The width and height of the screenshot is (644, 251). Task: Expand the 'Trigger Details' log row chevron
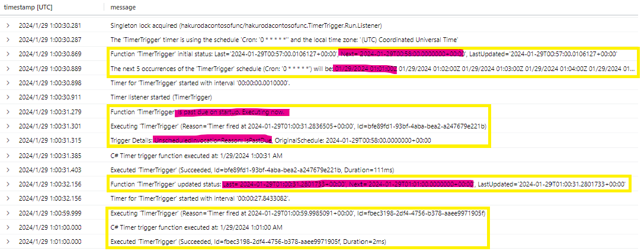coord(8,140)
